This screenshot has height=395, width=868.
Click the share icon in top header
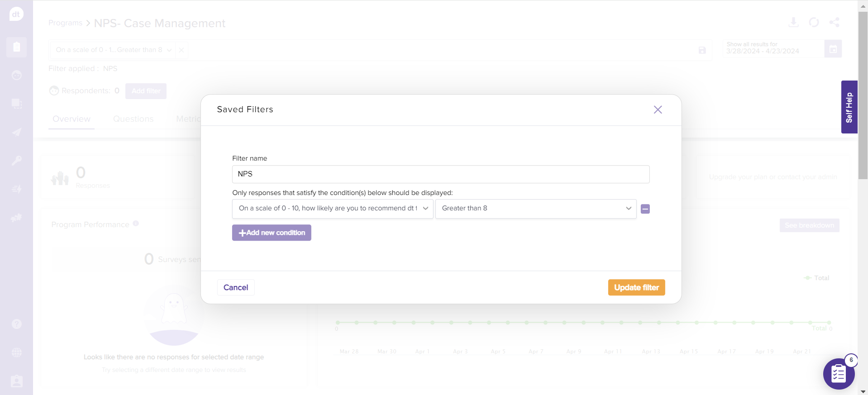(x=834, y=22)
